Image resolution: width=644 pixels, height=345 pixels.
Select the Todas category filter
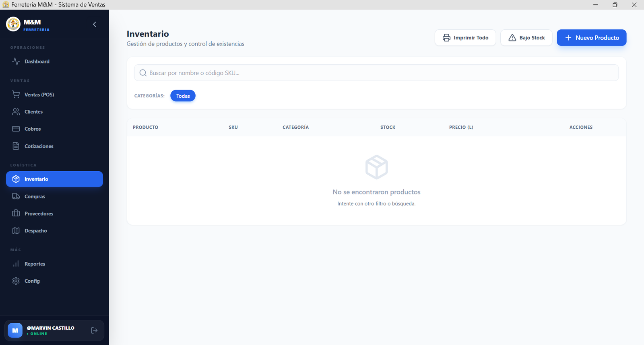183,96
